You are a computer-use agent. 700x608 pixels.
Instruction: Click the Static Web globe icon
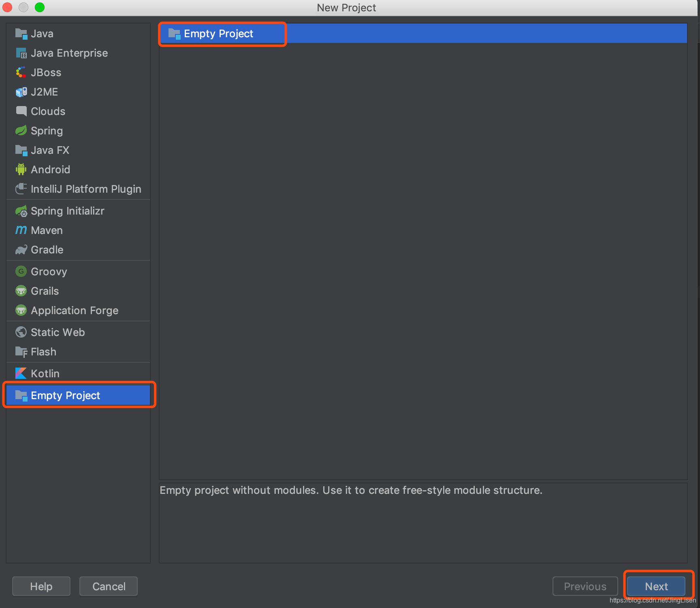pos(21,332)
